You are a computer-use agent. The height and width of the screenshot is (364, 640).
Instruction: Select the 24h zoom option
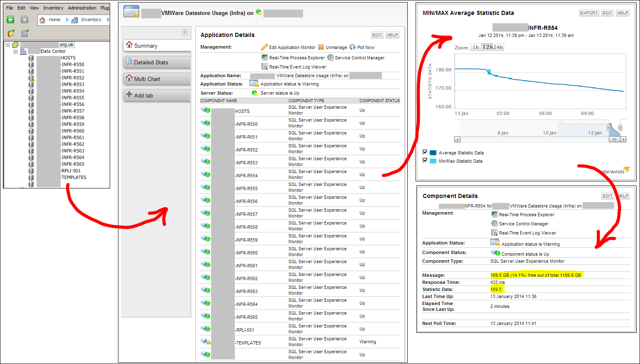pyautogui.click(x=498, y=47)
